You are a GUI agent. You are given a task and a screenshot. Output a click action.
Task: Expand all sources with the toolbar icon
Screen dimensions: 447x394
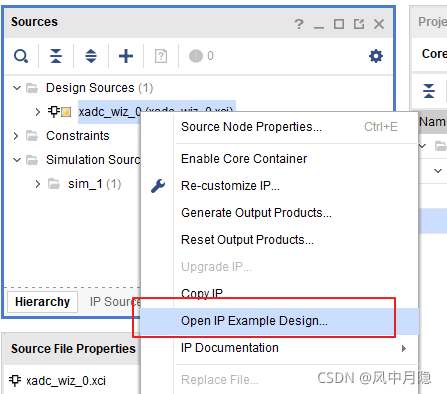(x=91, y=56)
